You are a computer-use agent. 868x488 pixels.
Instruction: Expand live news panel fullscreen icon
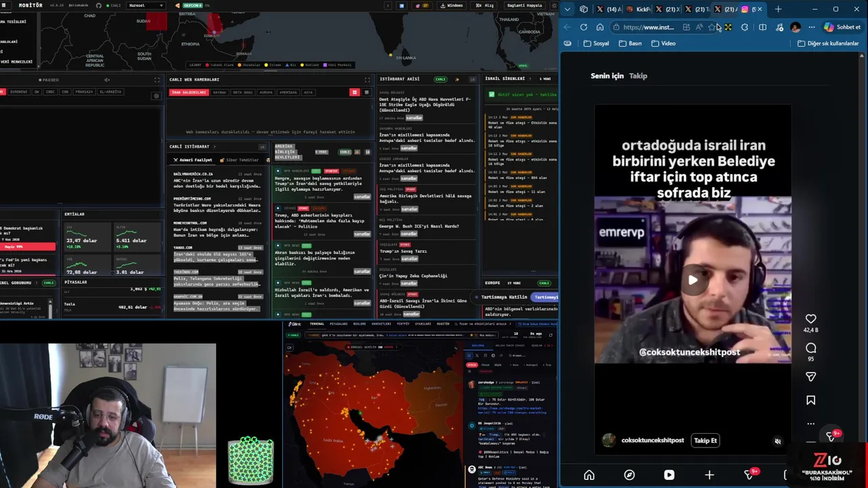(157, 80)
